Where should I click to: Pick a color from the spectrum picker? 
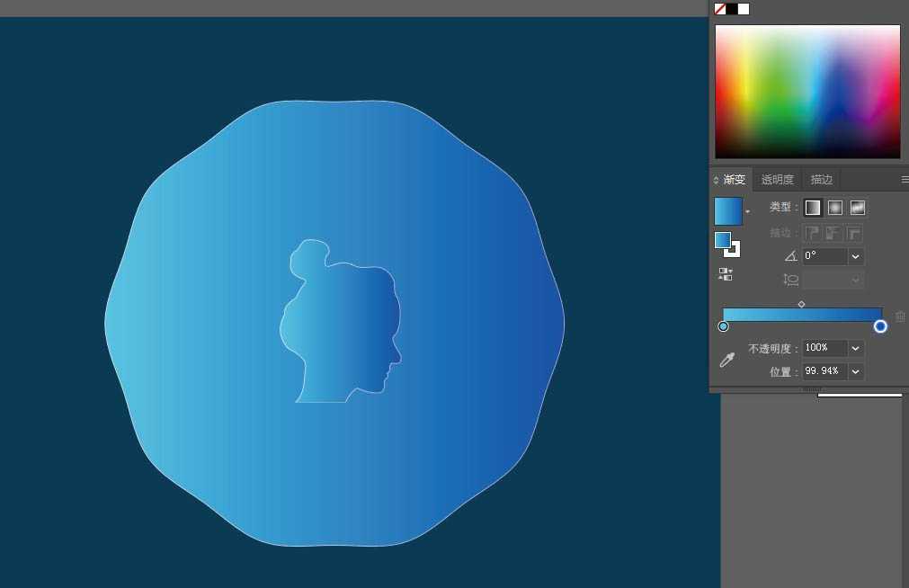(807, 92)
